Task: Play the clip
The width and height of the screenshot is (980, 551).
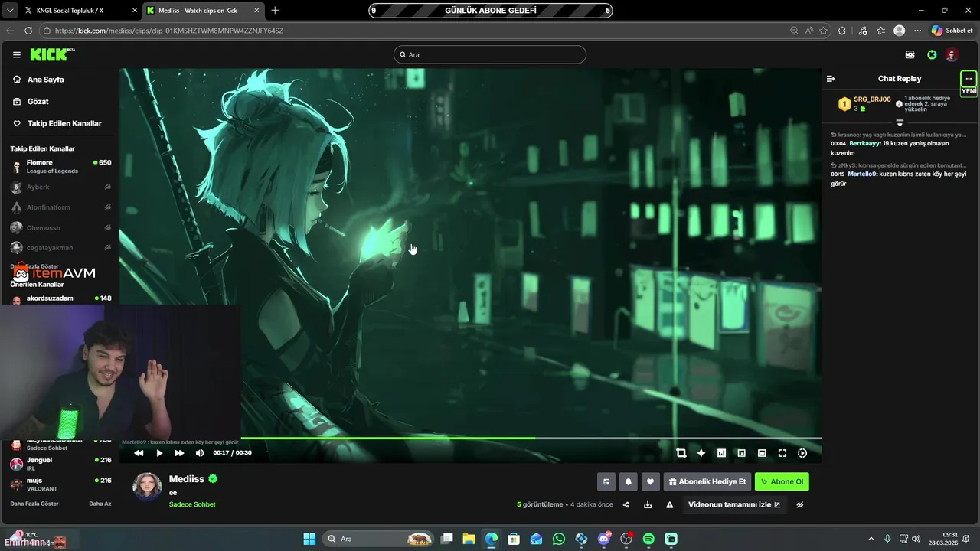Action: (x=159, y=453)
